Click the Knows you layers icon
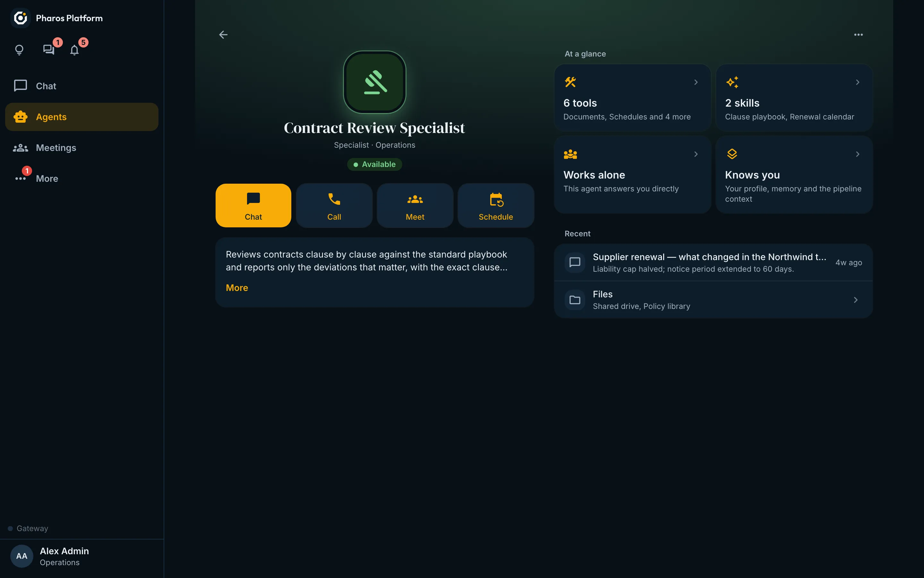This screenshot has height=578, width=924. [732, 154]
